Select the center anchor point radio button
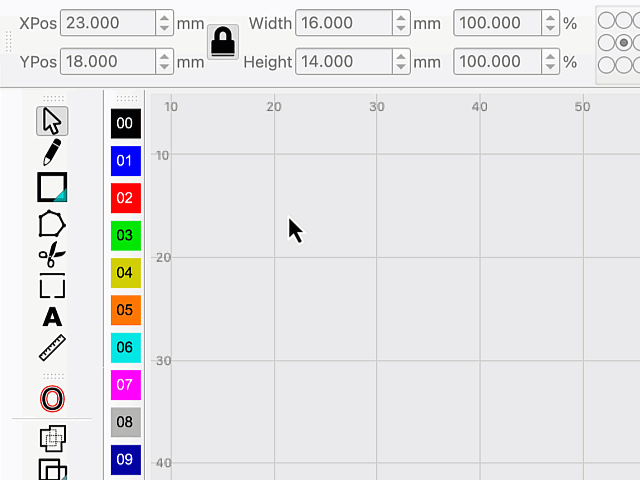Viewport: 640px width, 480px height. [625, 43]
